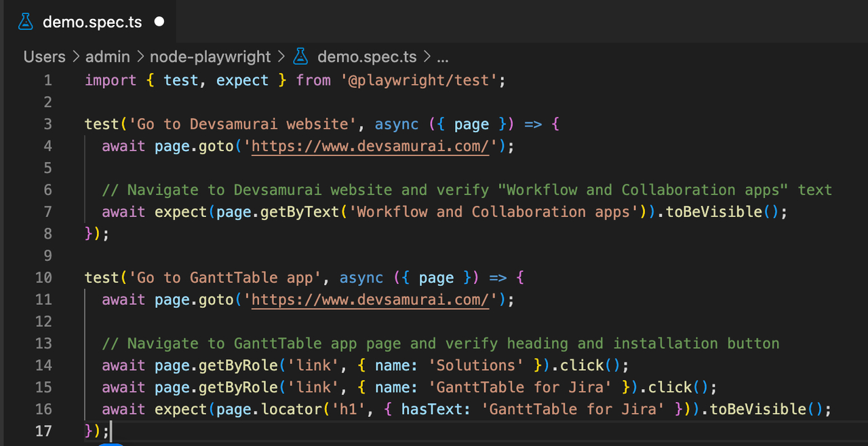The width and height of the screenshot is (868, 446).
Task: Click line number 17 in gutter
Action: 43,431
